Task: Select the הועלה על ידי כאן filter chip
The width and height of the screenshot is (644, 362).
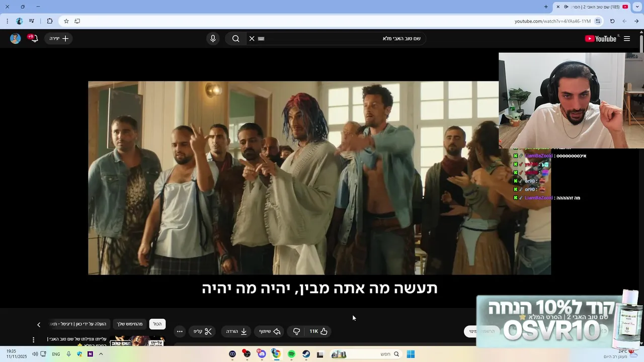Action: pyautogui.click(x=79, y=324)
